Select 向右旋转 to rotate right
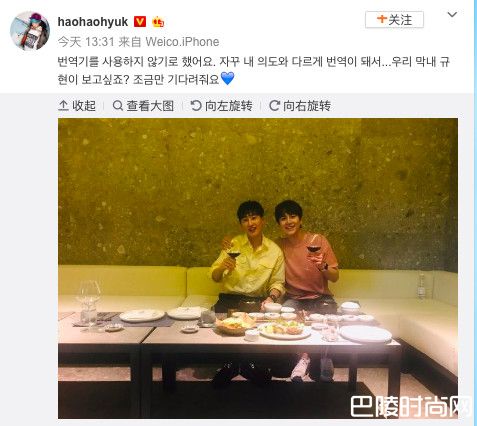Screen dimensions: 477x426 pos(300,106)
